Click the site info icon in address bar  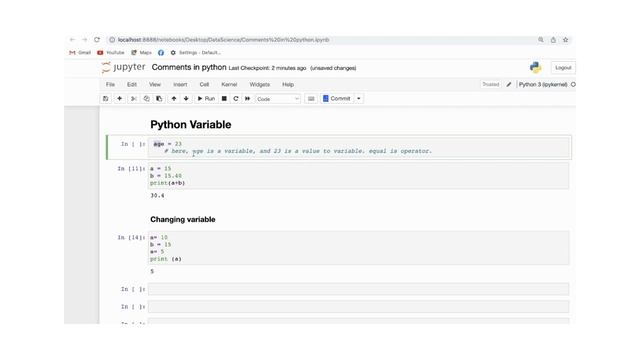click(x=112, y=40)
